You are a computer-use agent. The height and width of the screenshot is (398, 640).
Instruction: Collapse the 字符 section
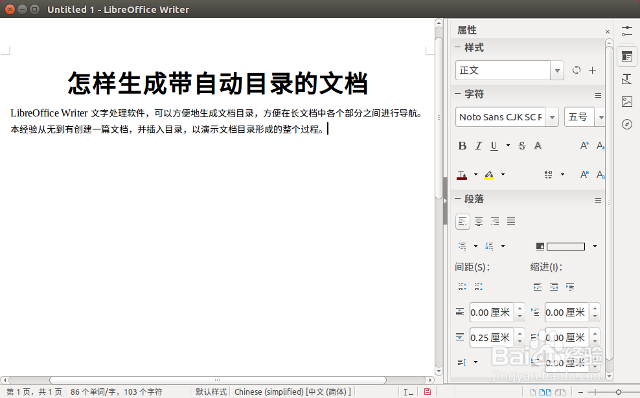(458, 94)
